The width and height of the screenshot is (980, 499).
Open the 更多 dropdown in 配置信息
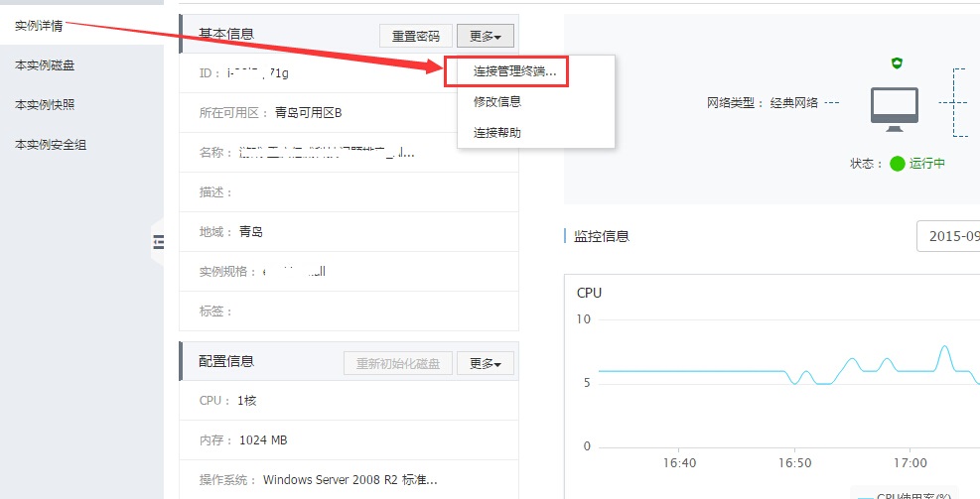tap(485, 363)
